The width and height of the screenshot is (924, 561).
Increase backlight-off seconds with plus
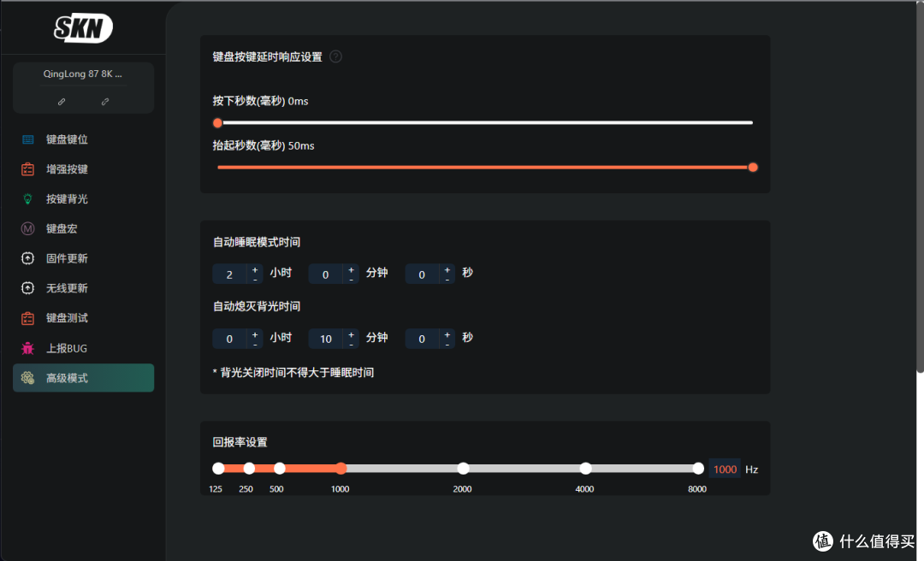click(447, 334)
